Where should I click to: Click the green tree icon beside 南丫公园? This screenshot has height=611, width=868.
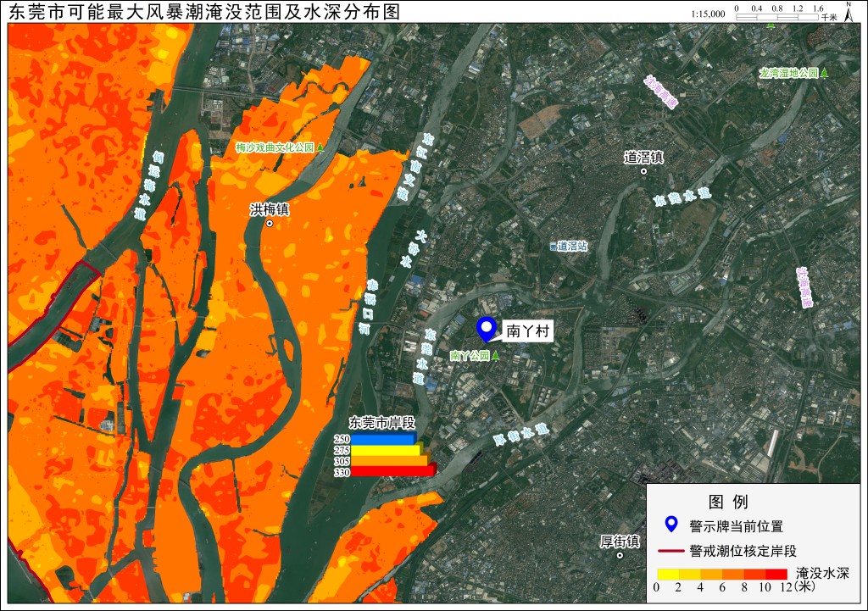click(496, 355)
